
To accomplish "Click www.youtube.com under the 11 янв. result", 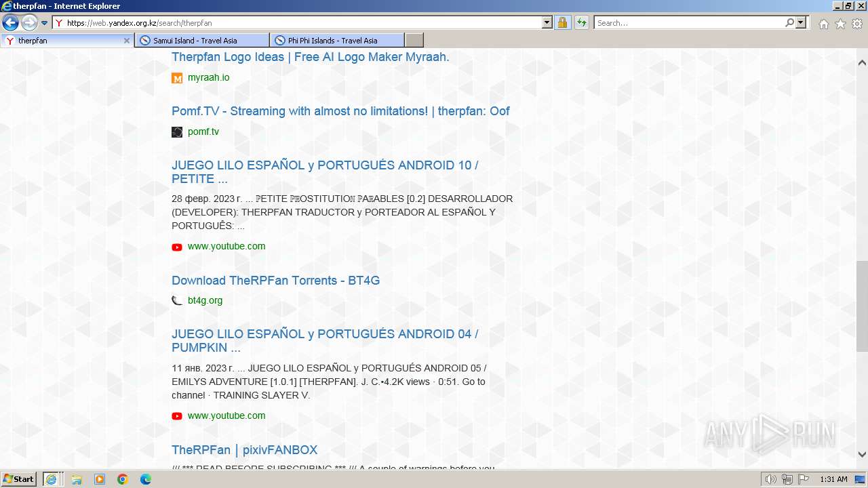I will pos(226,415).
